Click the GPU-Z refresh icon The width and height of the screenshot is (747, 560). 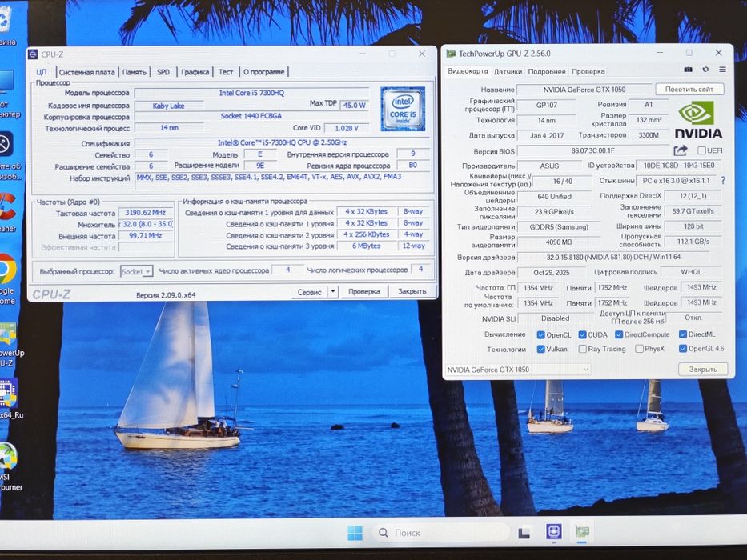(x=705, y=70)
